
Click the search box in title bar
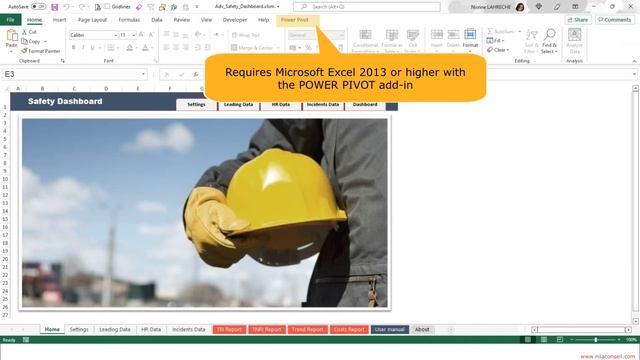367,7
